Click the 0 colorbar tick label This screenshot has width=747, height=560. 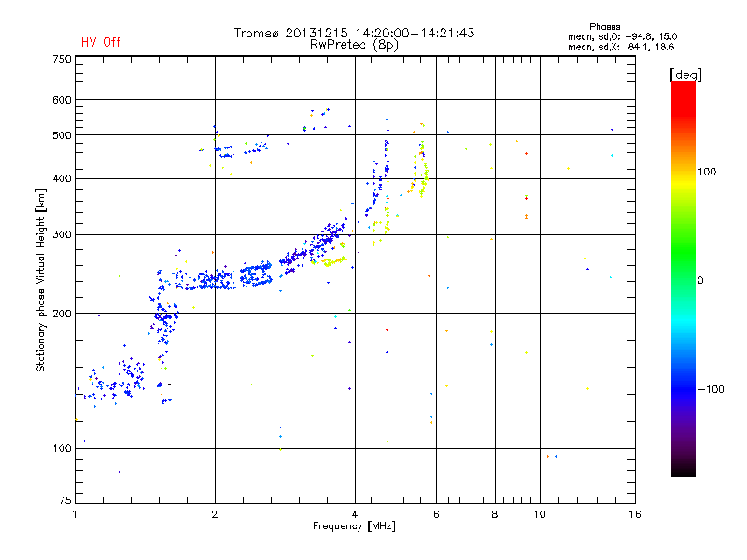pyautogui.click(x=702, y=280)
